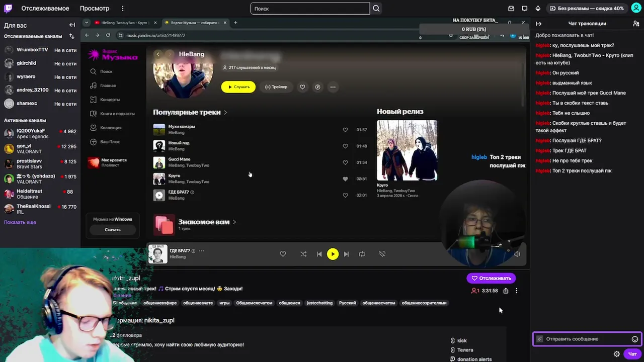644x362 pixels.
Task: Open chat settings gear
Action: click(617, 354)
